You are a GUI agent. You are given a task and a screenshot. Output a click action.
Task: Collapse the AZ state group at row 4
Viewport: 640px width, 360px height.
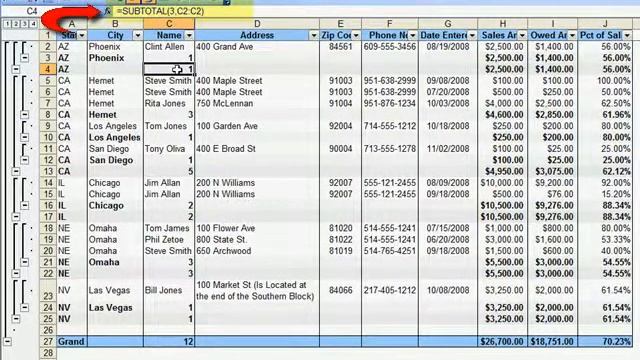pos(16,69)
